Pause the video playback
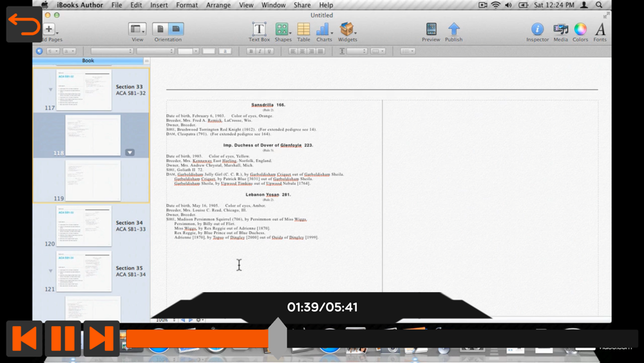644x363 pixels. tap(63, 338)
